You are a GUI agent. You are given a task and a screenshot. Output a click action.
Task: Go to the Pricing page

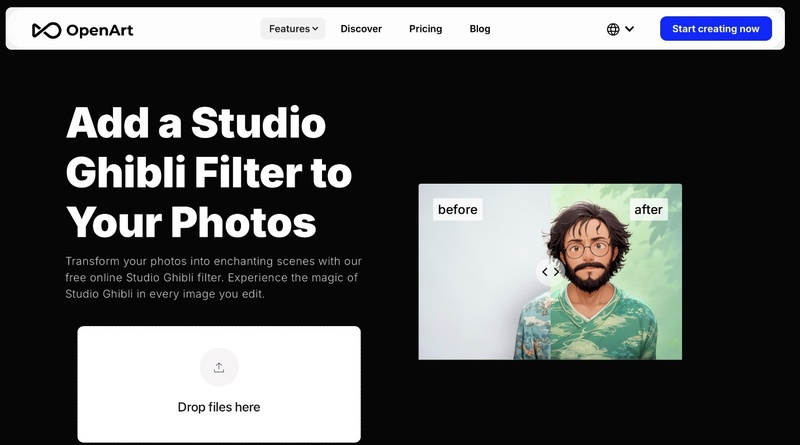426,29
